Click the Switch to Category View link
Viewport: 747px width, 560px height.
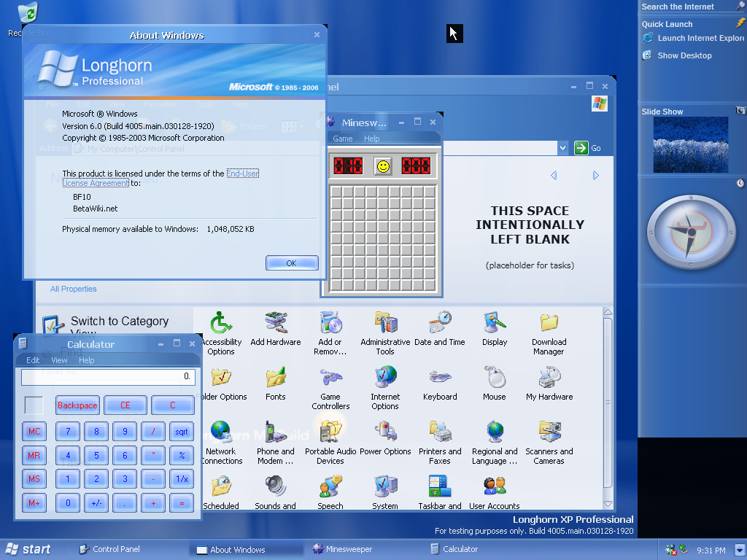119,322
